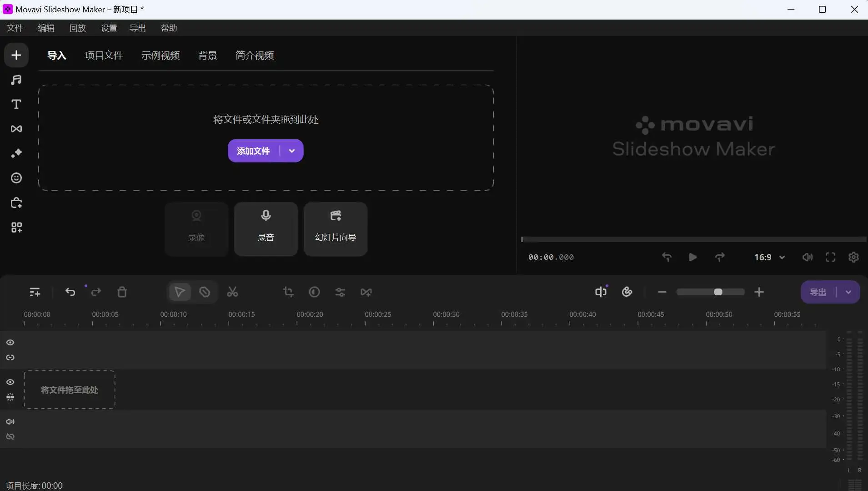Undo the last action

70,292
